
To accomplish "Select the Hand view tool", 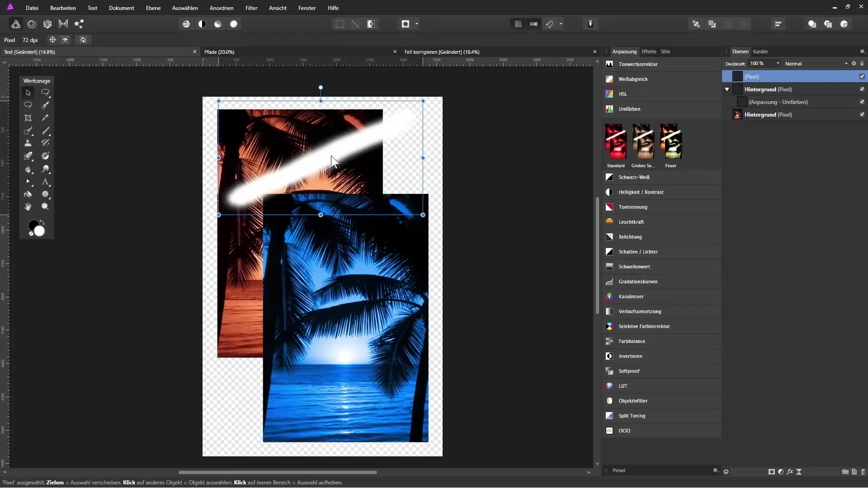I will click(28, 206).
